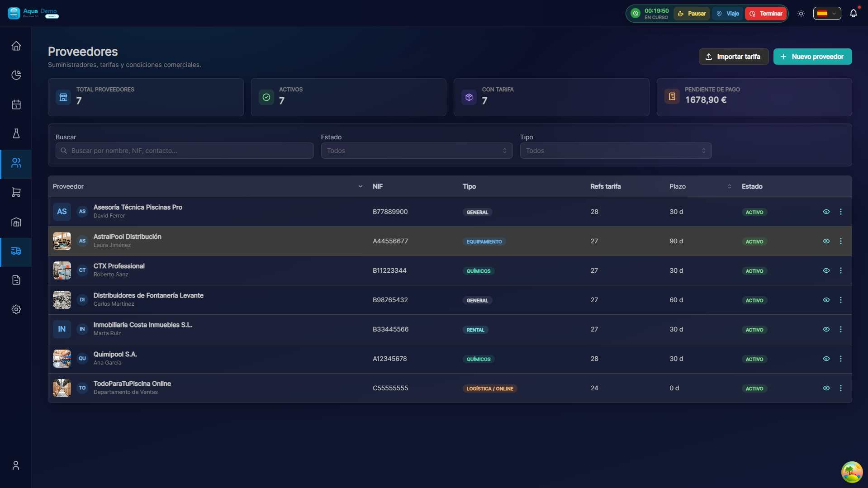Click the RENTAL type badge
868x488 pixels.
pos(475,330)
